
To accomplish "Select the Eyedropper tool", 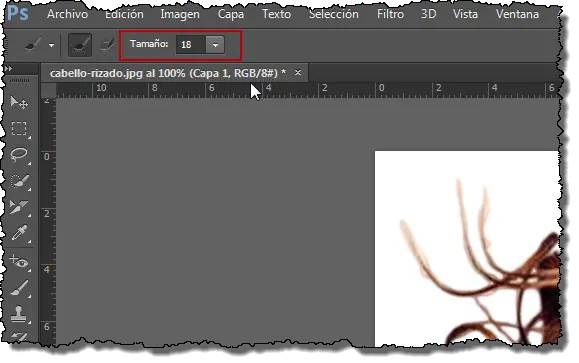I will pos(19,233).
